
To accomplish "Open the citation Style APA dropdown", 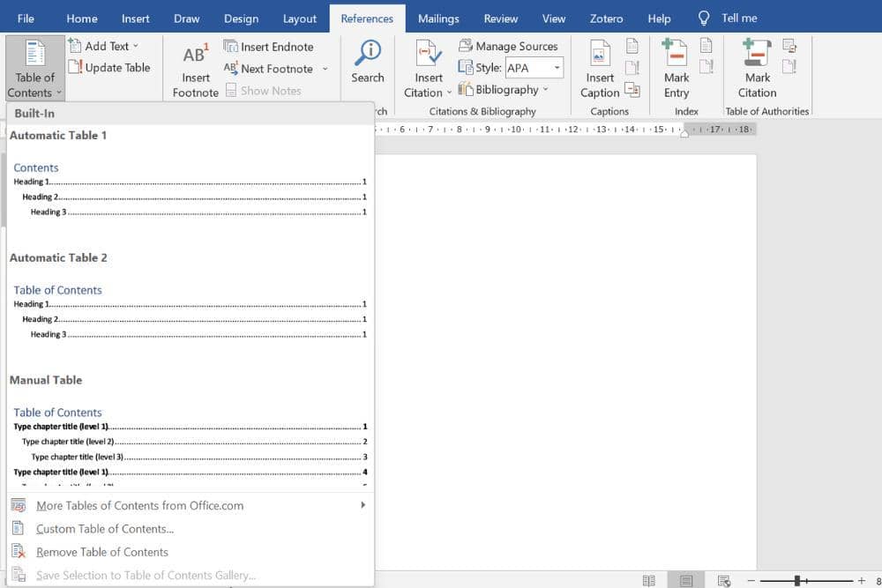I will point(557,68).
